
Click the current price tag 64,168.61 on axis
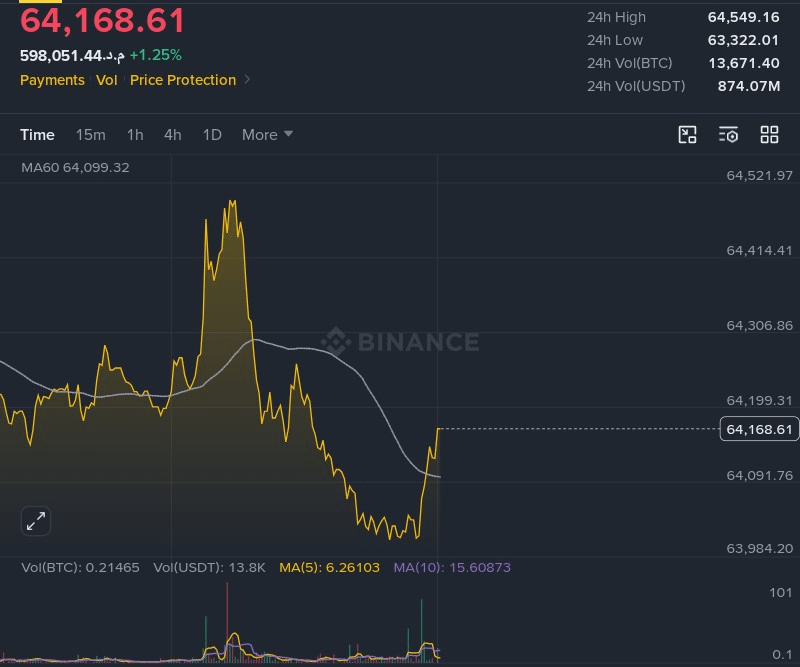pyautogui.click(x=759, y=429)
